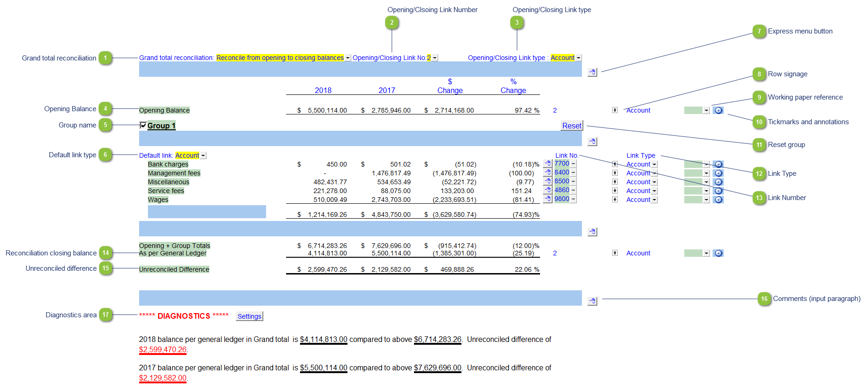
Task: Select the Bank charges row label
Action: point(168,164)
